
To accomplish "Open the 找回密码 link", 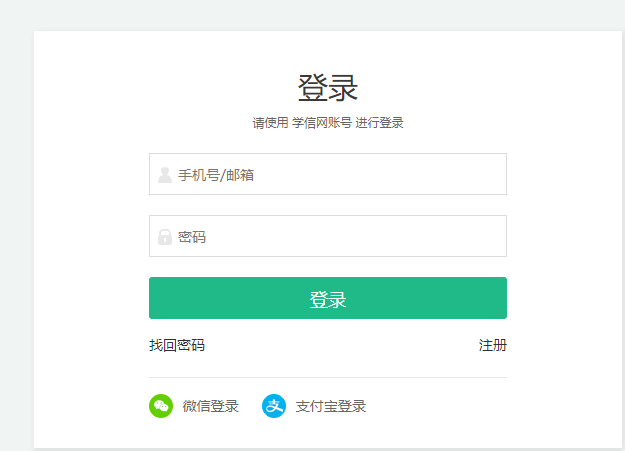I will [177, 346].
